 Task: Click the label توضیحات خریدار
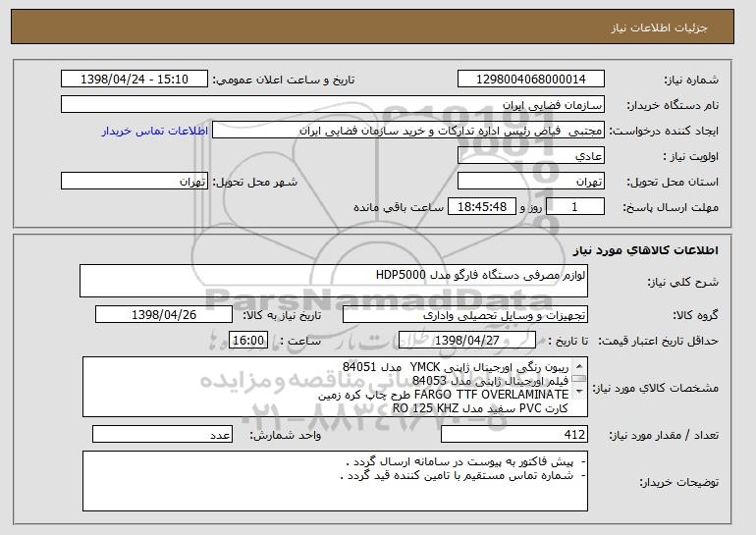coord(678,482)
